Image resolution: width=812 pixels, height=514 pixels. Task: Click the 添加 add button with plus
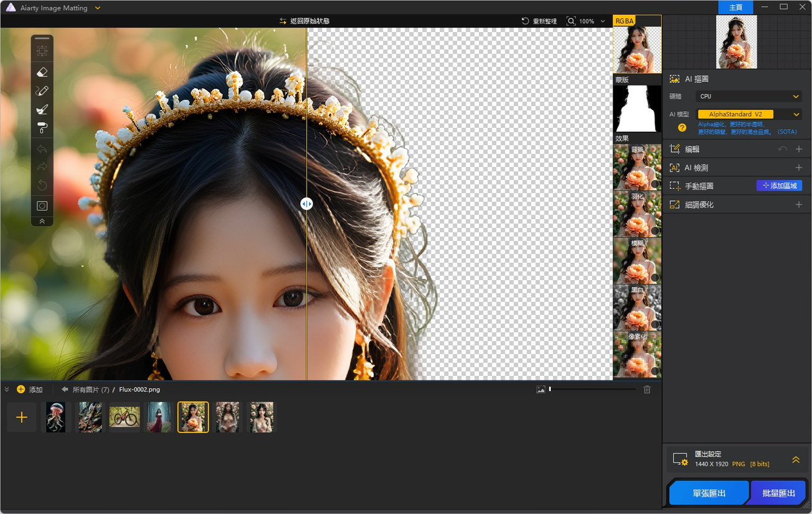point(30,389)
